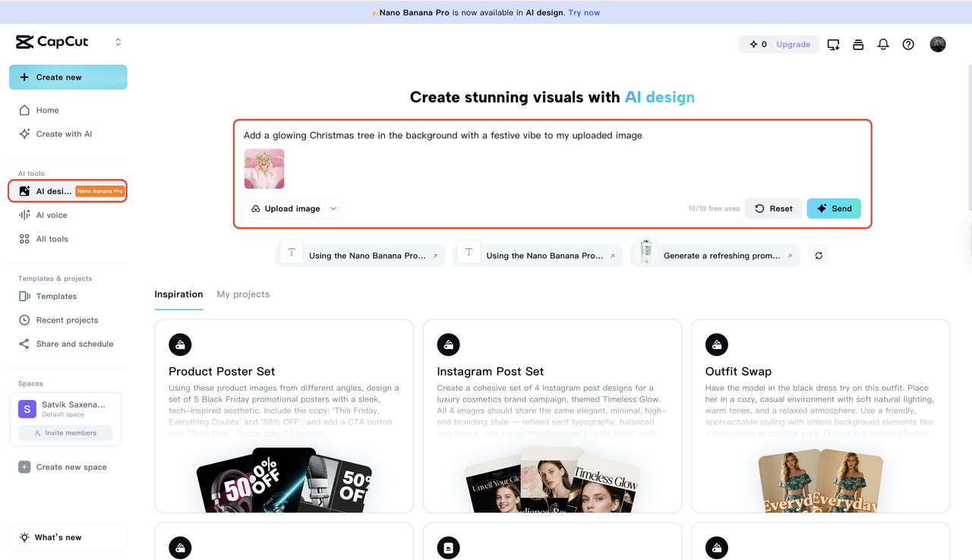This screenshot has width=972, height=560.
Task: Click the Nano Banana Pro orange badge
Action: coord(99,191)
